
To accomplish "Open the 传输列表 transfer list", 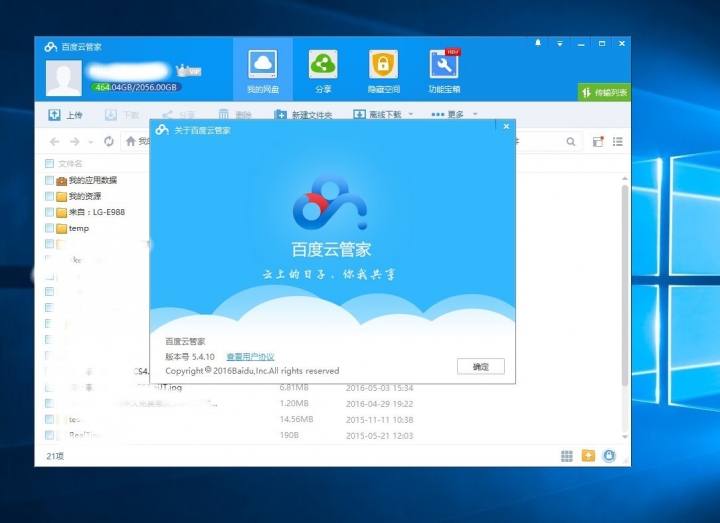I will coord(604,92).
